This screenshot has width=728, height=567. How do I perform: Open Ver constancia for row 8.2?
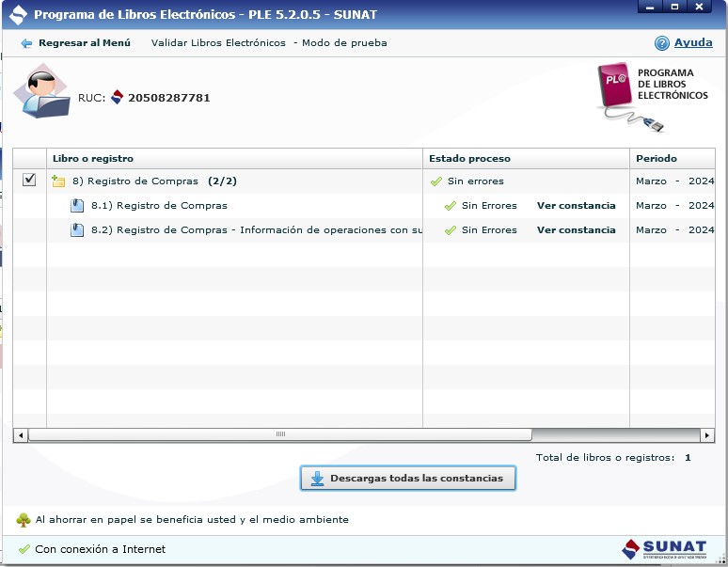[x=576, y=229]
